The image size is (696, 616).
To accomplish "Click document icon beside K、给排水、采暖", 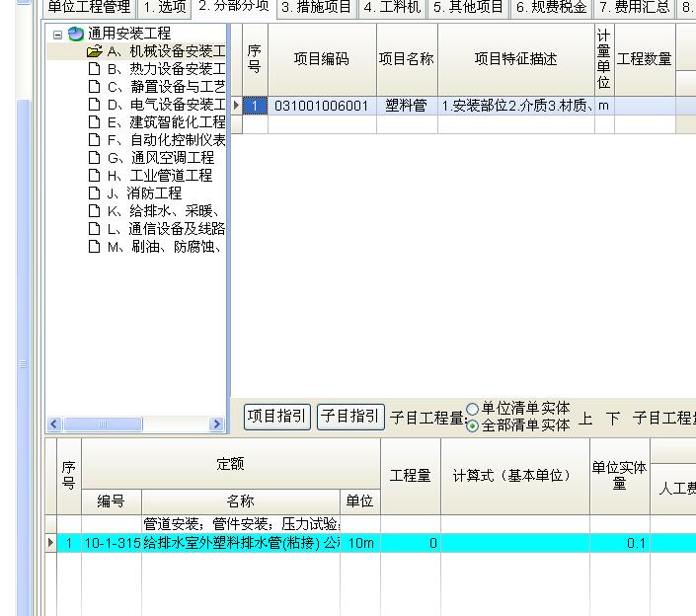I will 94,211.
